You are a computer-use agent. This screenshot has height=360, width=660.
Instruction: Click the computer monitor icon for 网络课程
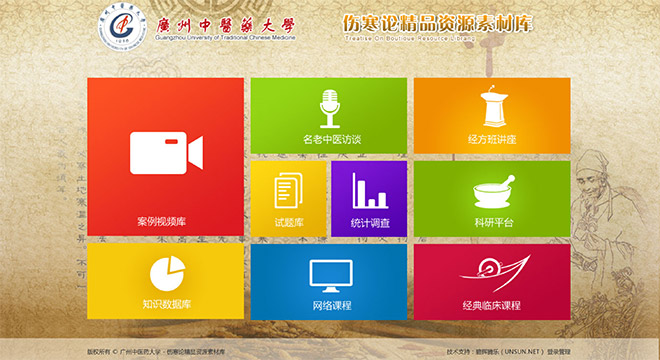pos(331,276)
